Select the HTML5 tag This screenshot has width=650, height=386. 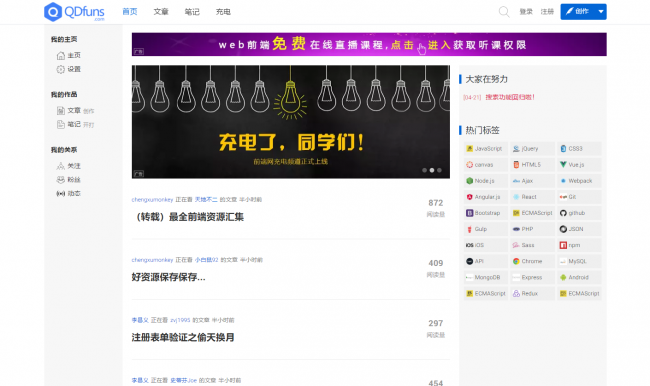tap(532, 165)
